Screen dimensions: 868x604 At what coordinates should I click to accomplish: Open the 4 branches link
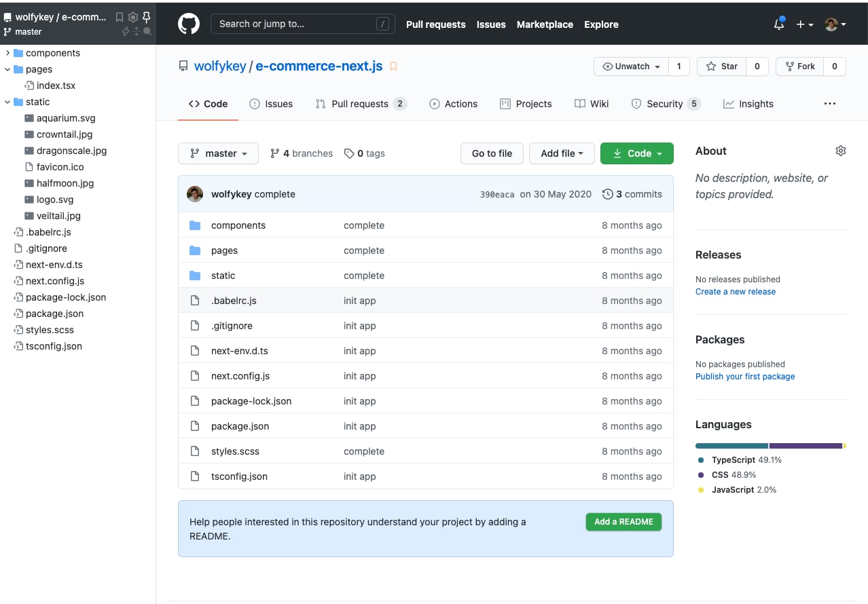(x=302, y=153)
